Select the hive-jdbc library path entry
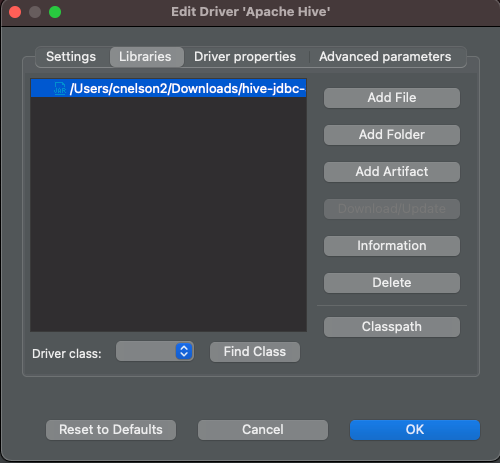This screenshot has width=500, height=463. click(168, 88)
